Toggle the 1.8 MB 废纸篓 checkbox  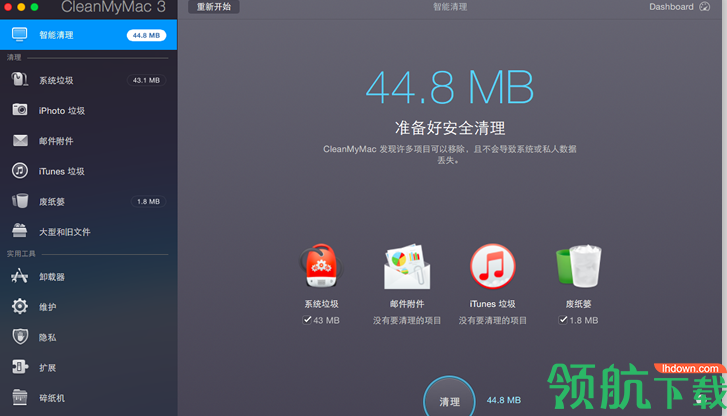click(x=563, y=320)
